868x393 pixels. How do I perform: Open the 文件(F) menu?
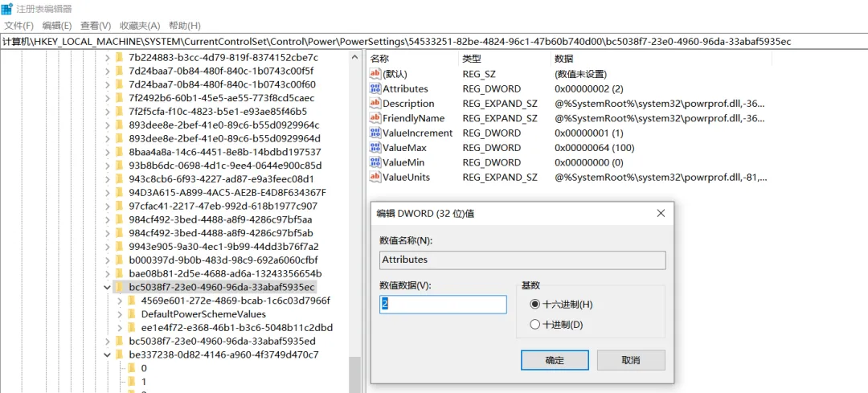(x=18, y=26)
